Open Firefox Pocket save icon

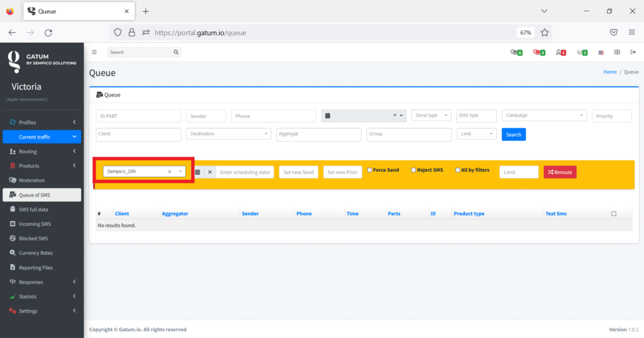pyautogui.click(x=614, y=33)
